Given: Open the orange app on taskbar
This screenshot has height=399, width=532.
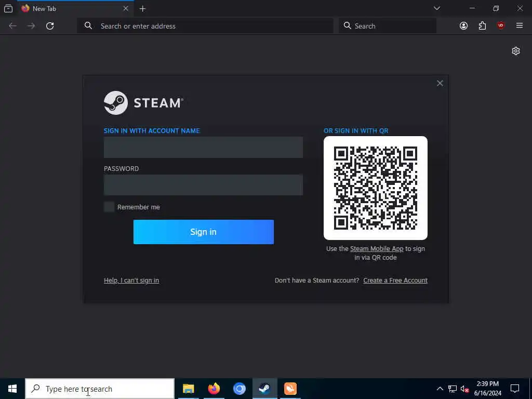Looking at the screenshot, I should [290, 389].
